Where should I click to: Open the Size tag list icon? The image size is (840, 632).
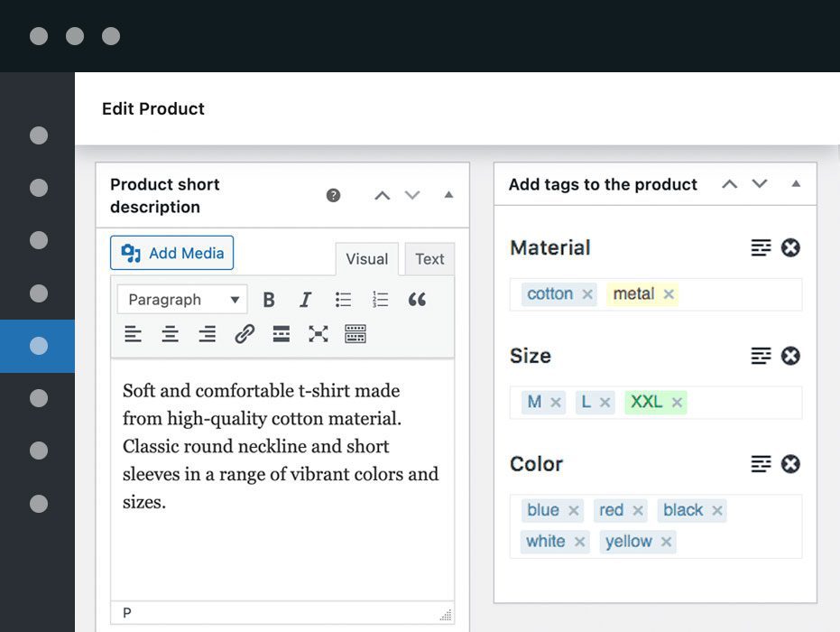coord(761,356)
